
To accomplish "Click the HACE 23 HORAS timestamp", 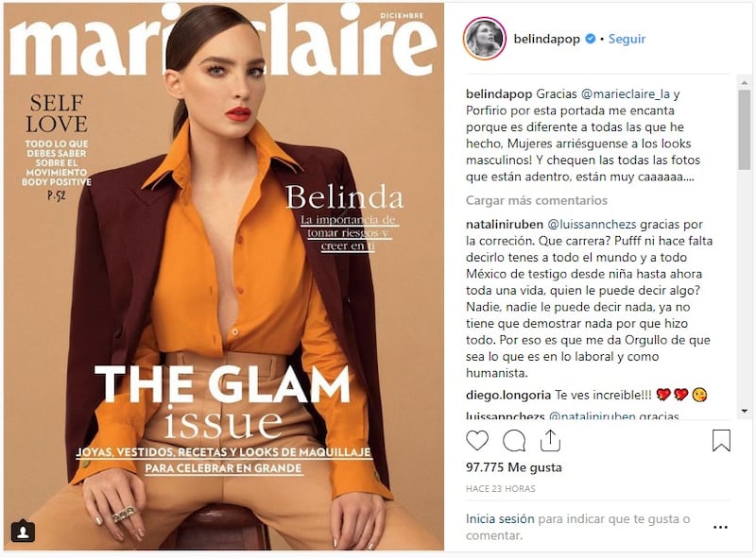I will 501,489.
